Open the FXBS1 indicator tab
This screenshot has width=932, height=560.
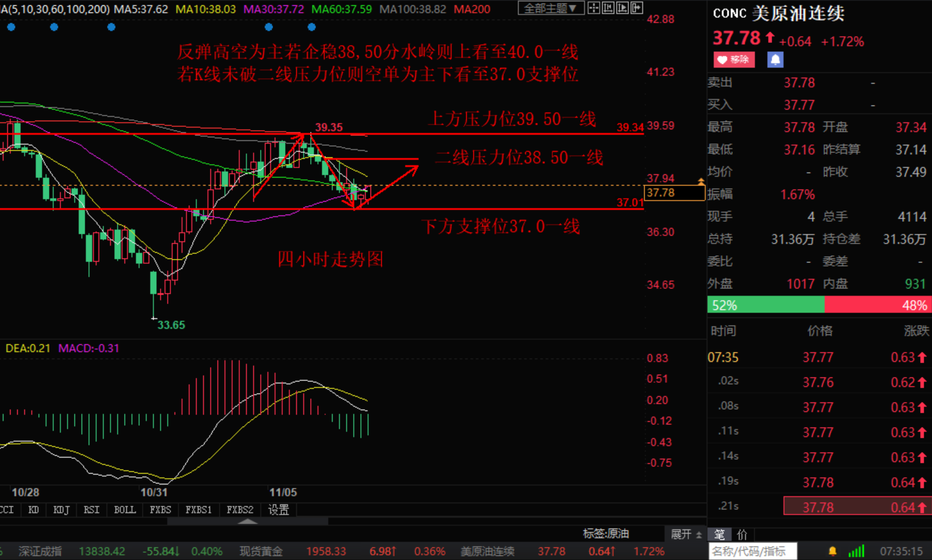[x=199, y=510]
